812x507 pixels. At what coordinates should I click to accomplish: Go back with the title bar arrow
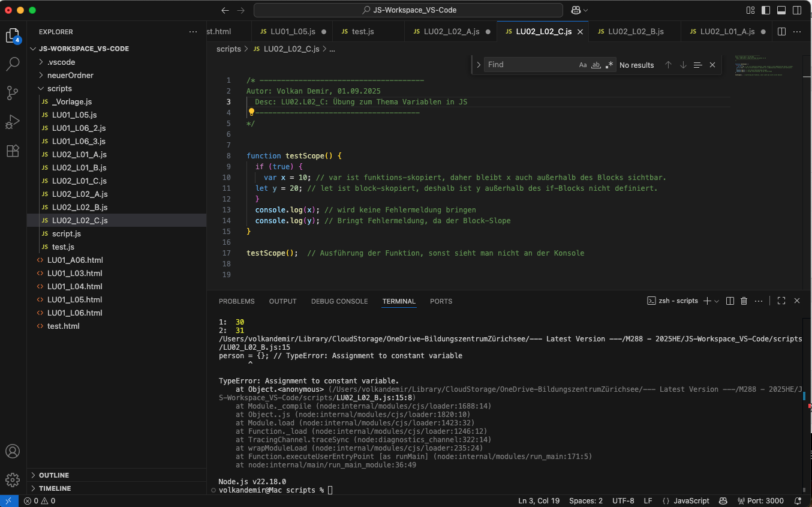(225, 10)
